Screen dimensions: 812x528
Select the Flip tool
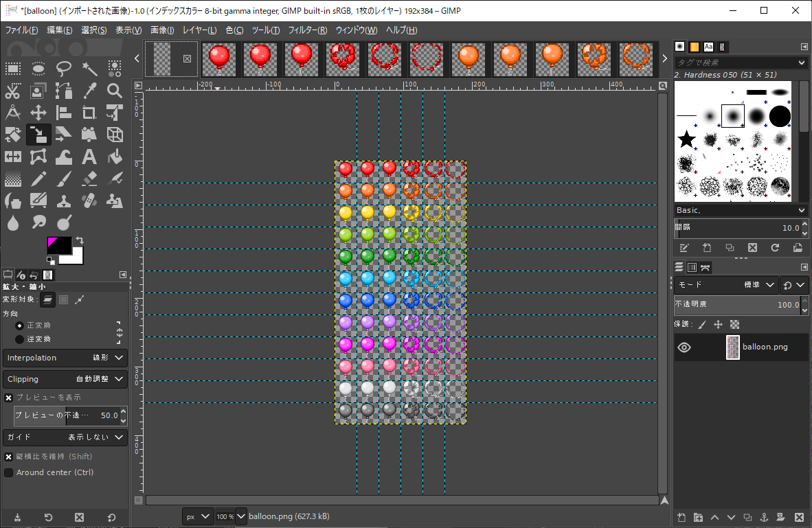13,157
